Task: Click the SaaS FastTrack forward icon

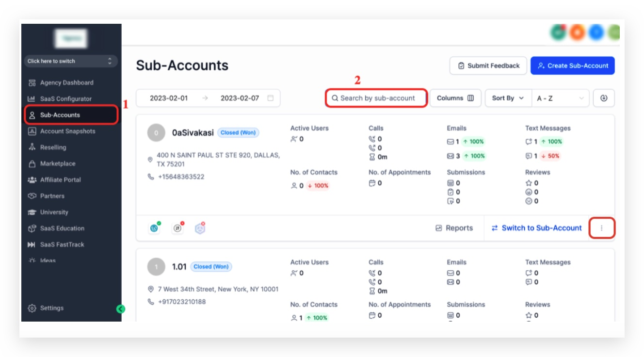Action: click(32, 244)
